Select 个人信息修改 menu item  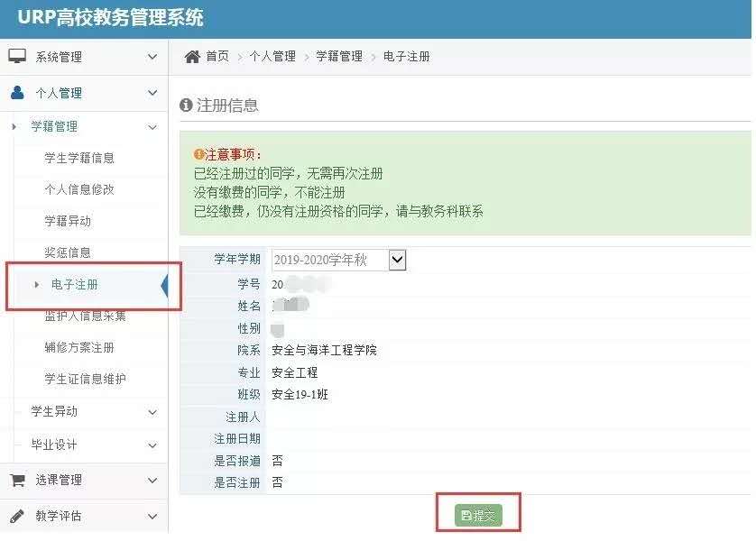pos(79,189)
